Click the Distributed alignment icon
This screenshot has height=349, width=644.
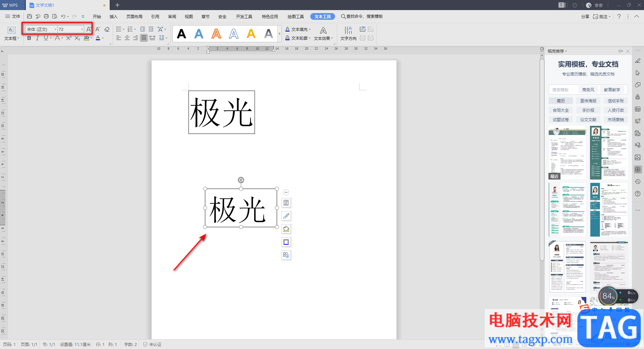tap(152, 38)
